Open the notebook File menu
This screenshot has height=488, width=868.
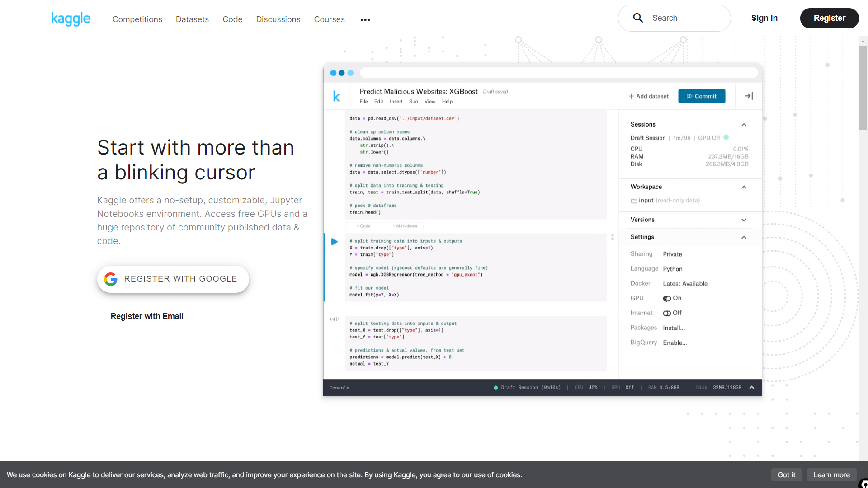[x=364, y=102]
